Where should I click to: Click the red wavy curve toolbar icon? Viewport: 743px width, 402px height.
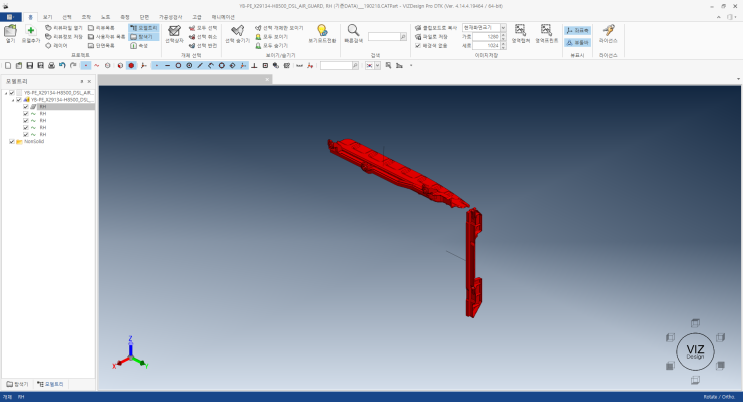click(x=97, y=65)
